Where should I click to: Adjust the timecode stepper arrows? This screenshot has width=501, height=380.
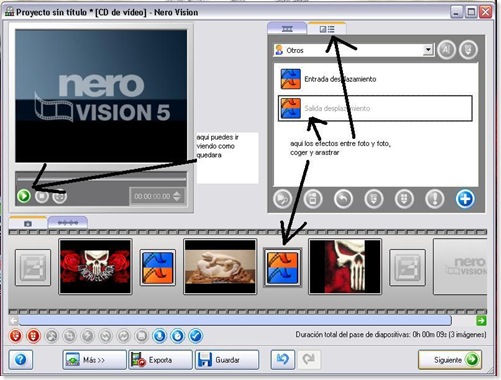coord(177,196)
